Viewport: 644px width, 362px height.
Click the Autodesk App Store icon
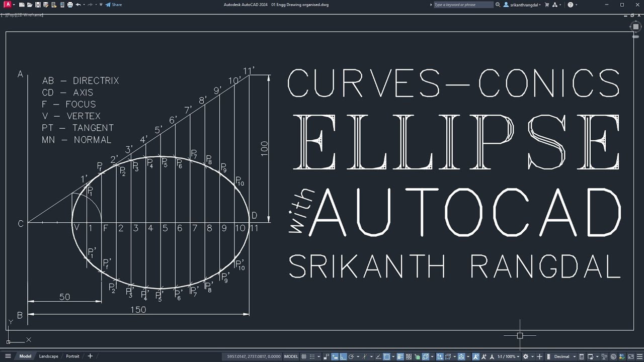555,5
